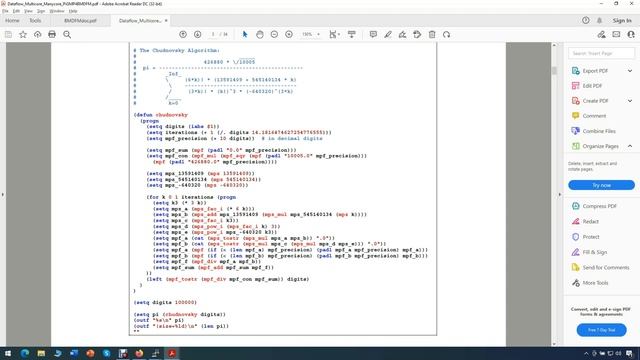The width and height of the screenshot is (640, 360).
Task: Zoom in with the plus button
Action: pyautogui.click(x=289, y=35)
